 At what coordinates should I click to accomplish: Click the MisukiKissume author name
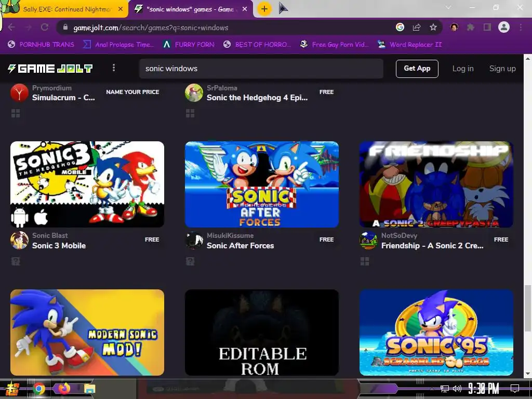pos(230,235)
